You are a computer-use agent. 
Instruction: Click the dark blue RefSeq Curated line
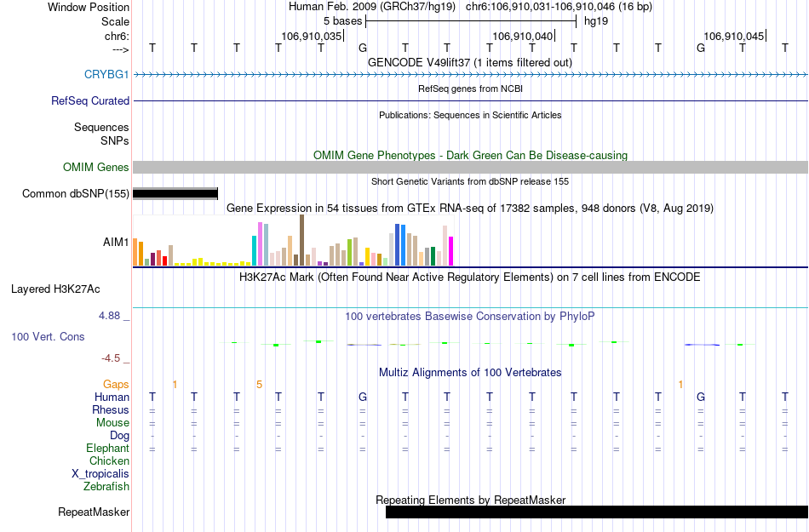[x=470, y=100]
